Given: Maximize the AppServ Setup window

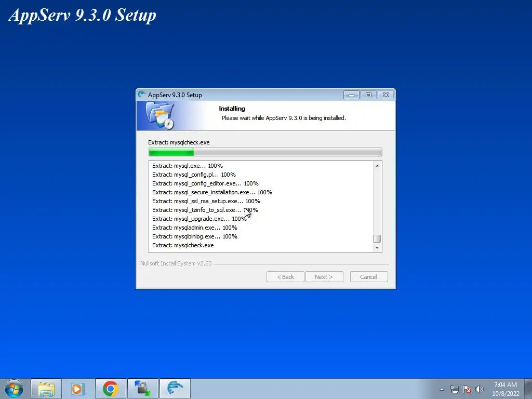Looking at the screenshot, I should click(x=368, y=95).
